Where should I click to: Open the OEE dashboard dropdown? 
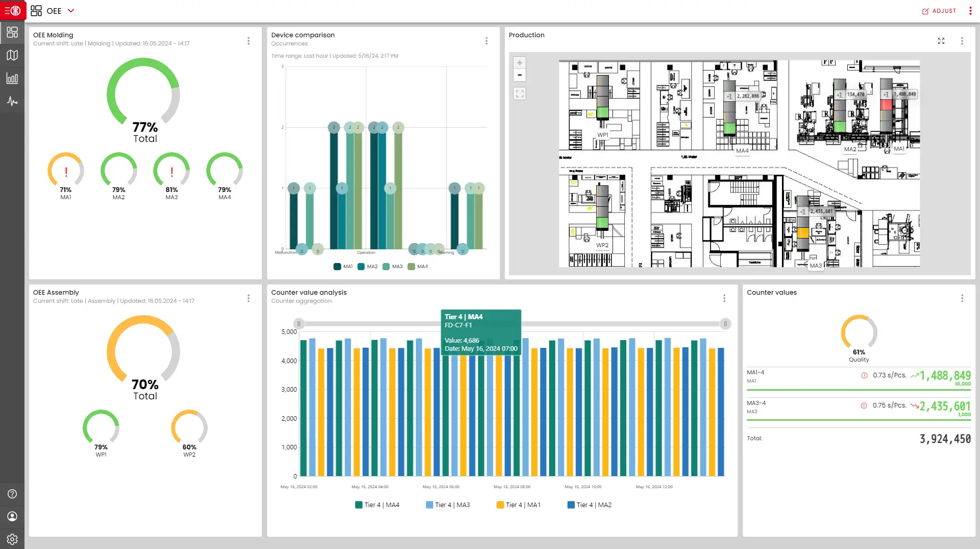pyautogui.click(x=70, y=11)
